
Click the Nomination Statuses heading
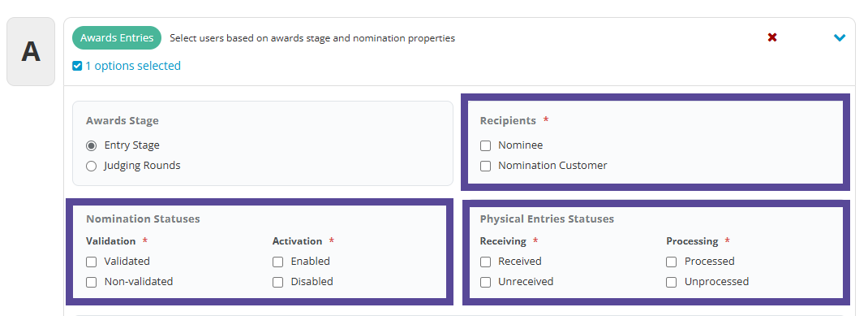[143, 219]
